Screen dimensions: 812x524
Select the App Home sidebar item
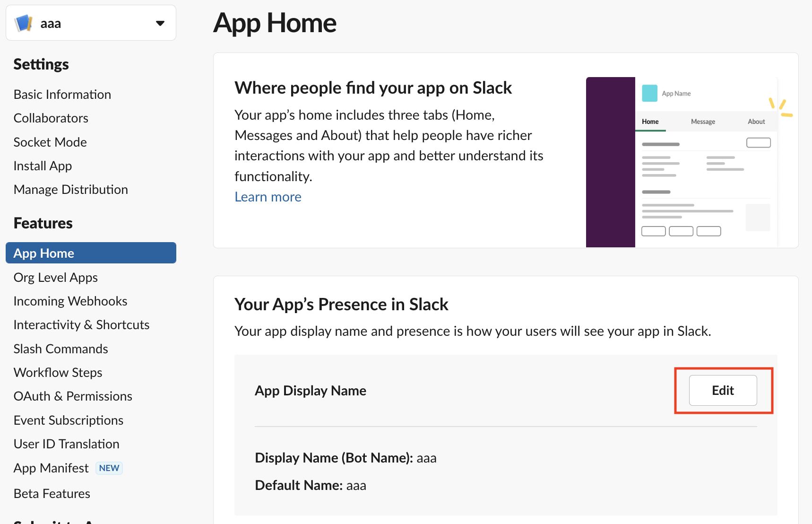pyautogui.click(x=43, y=253)
